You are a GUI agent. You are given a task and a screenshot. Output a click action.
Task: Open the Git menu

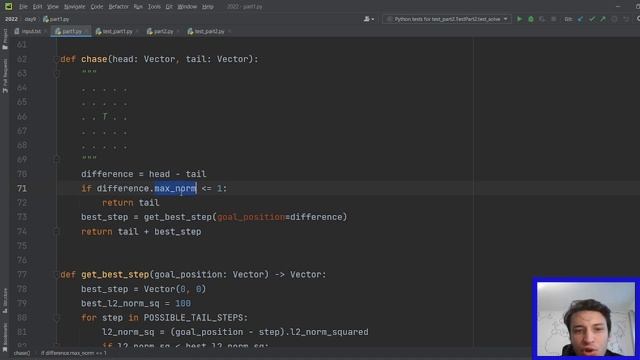coord(169,7)
